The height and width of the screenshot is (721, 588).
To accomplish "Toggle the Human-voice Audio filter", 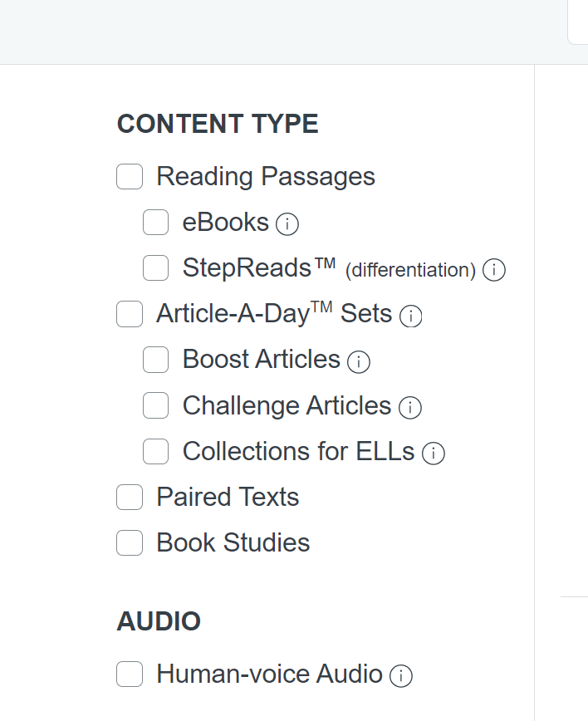I will point(130,674).
